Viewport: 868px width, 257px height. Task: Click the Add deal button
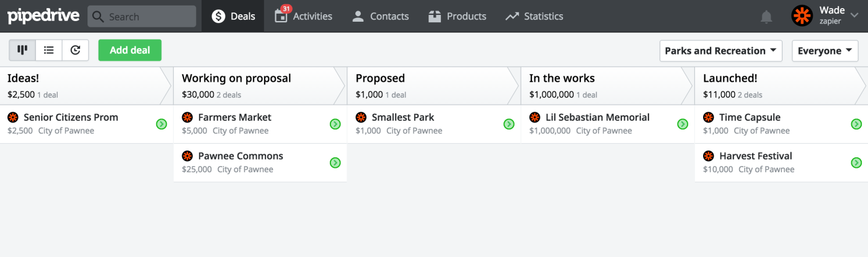(130, 50)
